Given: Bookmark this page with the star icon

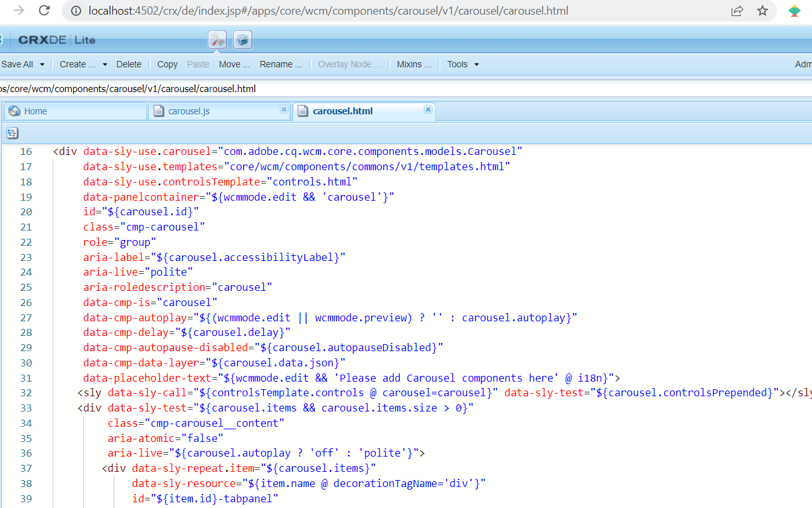Looking at the screenshot, I should tap(763, 11).
